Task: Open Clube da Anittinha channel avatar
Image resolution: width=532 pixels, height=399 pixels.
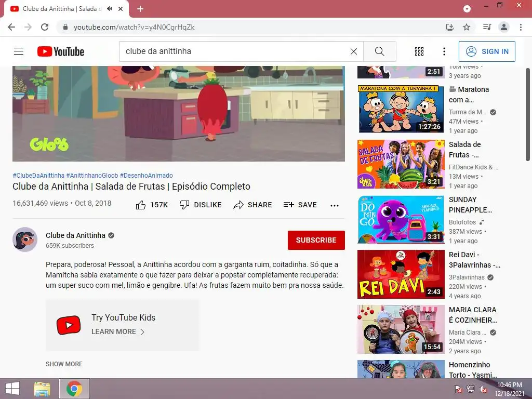Action: click(x=25, y=239)
